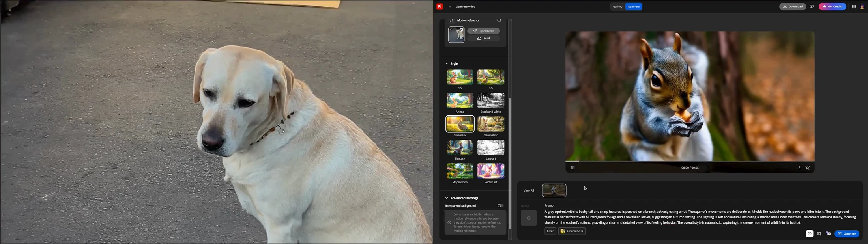Image resolution: width=868 pixels, height=244 pixels.
Task: Click the Motion reference link icon
Action: point(452,20)
